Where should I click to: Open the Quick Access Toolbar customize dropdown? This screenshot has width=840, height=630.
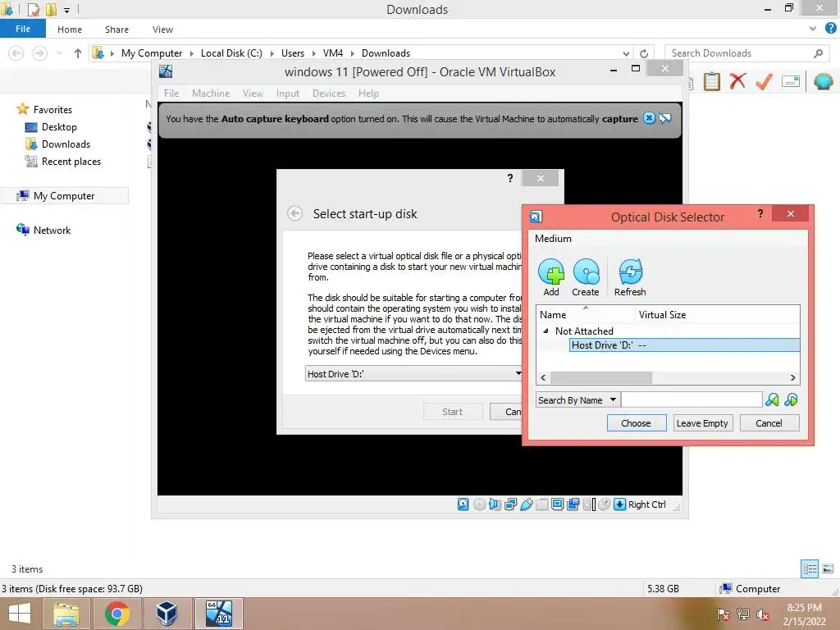tap(67, 10)
